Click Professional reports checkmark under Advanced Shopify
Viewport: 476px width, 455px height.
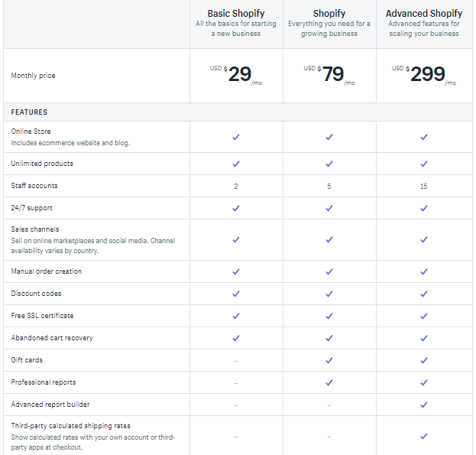tap(423, 382)
